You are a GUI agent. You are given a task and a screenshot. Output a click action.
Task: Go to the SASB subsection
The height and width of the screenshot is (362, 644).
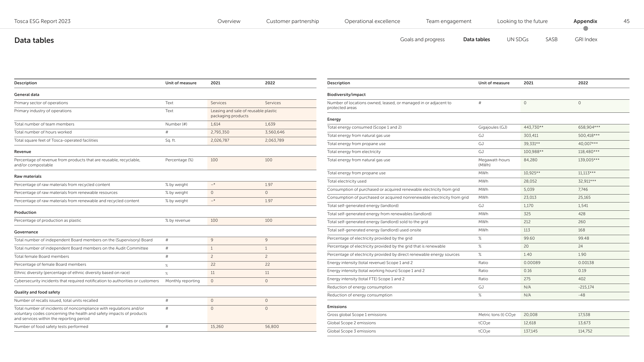pyautogui.click(x=551, y=39)
